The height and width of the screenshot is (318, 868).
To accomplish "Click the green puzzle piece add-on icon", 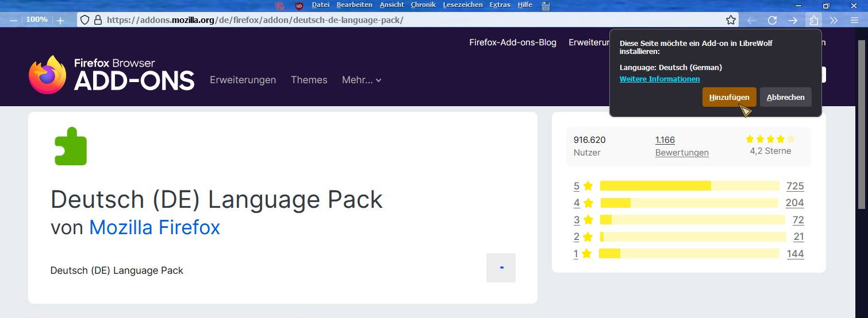I will (71, 146).
